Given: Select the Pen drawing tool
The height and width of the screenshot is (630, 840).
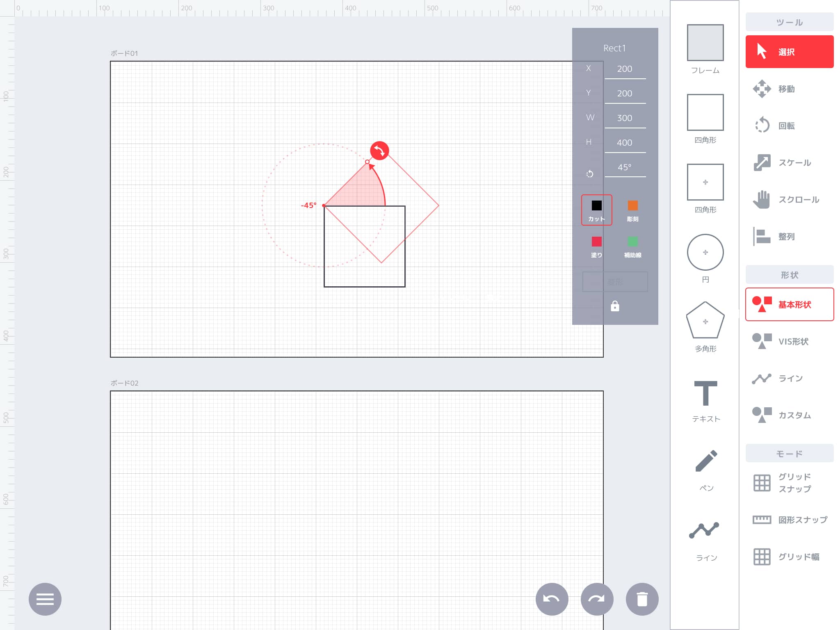Looking at the screenshot, I should [706, 461].
